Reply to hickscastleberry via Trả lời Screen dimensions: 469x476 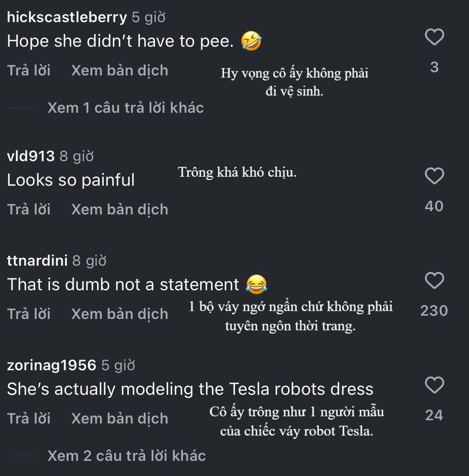29,71
